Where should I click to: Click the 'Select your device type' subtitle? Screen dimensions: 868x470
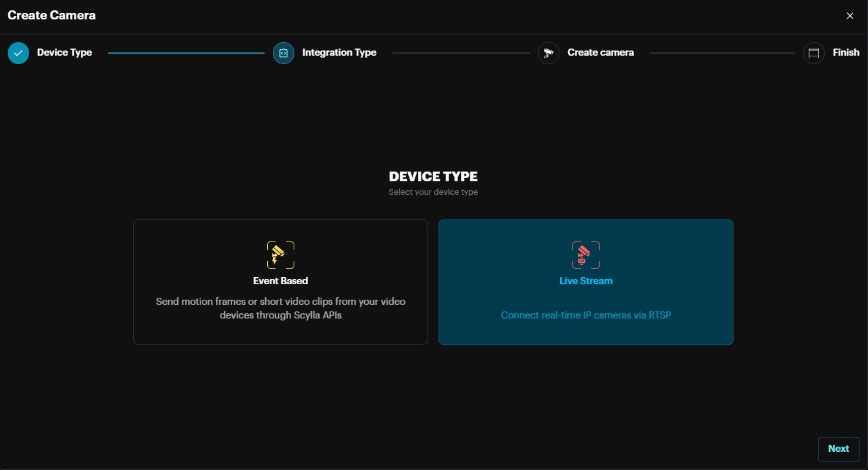pyautogui.click(x=433, y=192)
